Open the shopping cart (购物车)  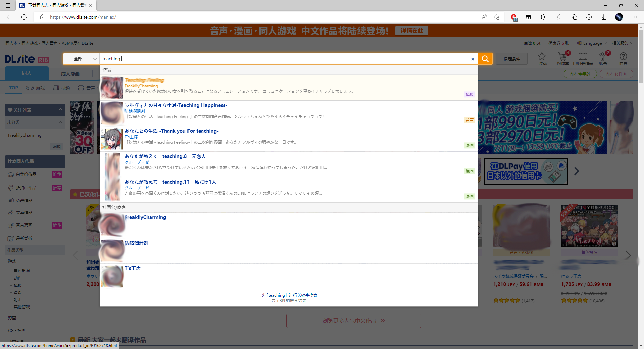tap(563, 58)
